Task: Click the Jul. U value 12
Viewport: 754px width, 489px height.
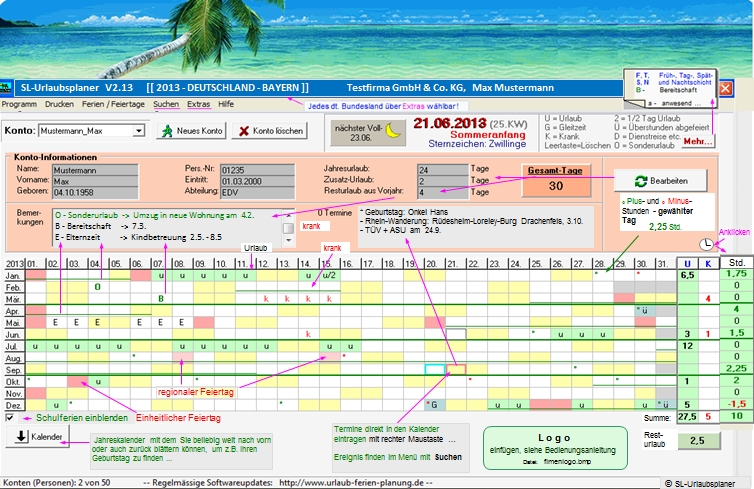Action: point(688,346)
